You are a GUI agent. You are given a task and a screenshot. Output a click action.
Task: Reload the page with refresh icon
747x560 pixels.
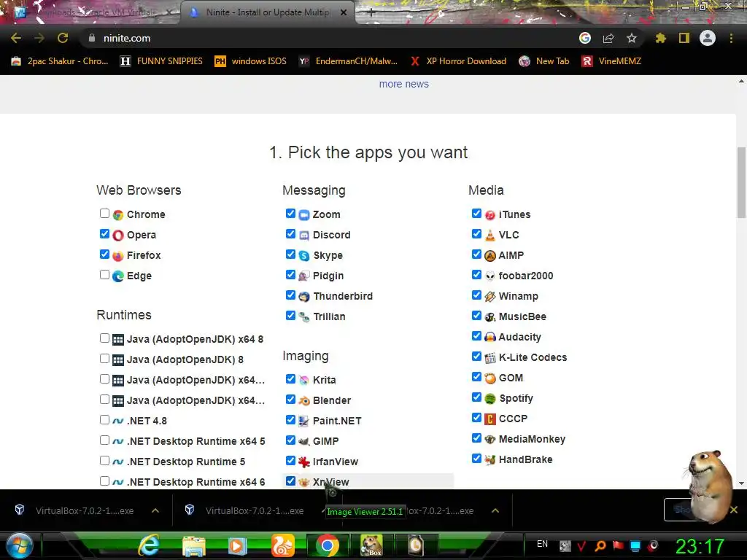pyautogui.click(x=63, y=38)
